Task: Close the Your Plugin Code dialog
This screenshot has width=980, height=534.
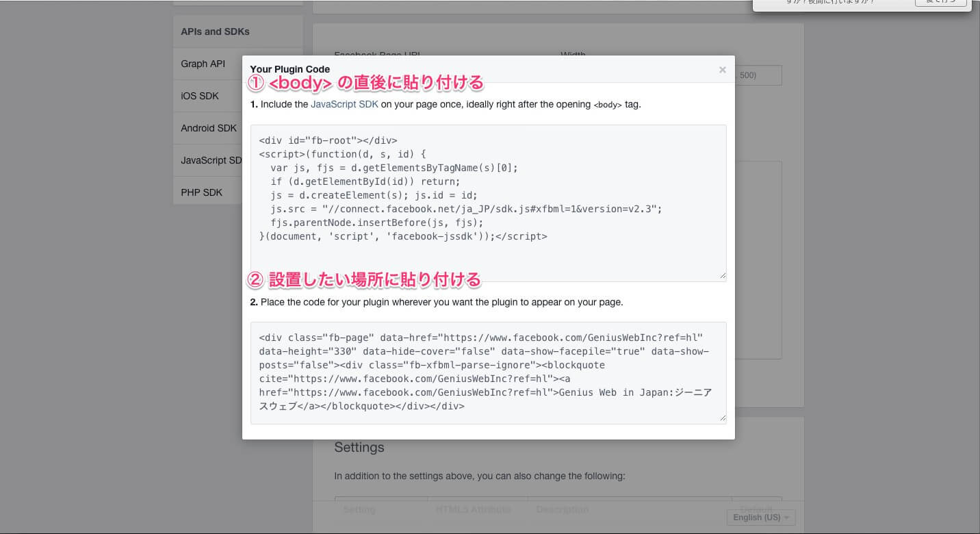Action: pos(722,70)
